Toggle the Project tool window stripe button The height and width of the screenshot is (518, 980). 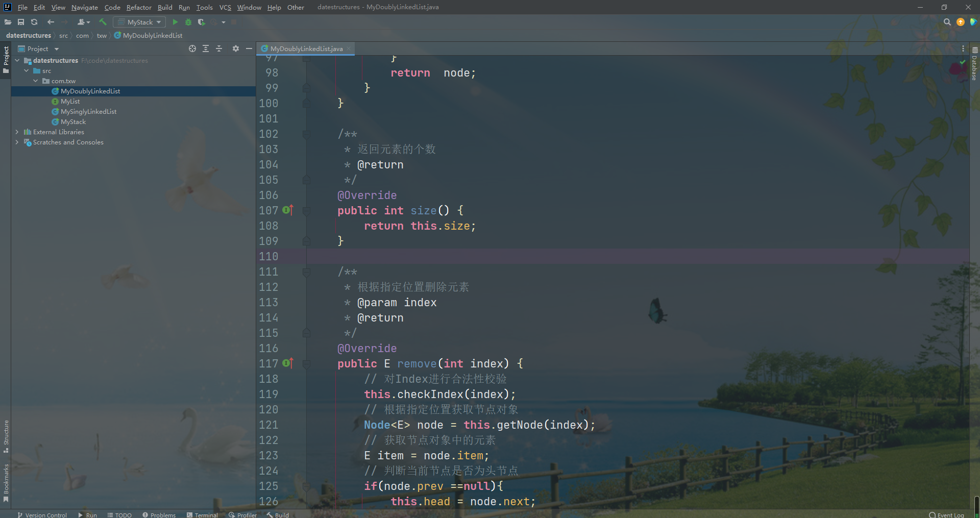click(6, 60)
